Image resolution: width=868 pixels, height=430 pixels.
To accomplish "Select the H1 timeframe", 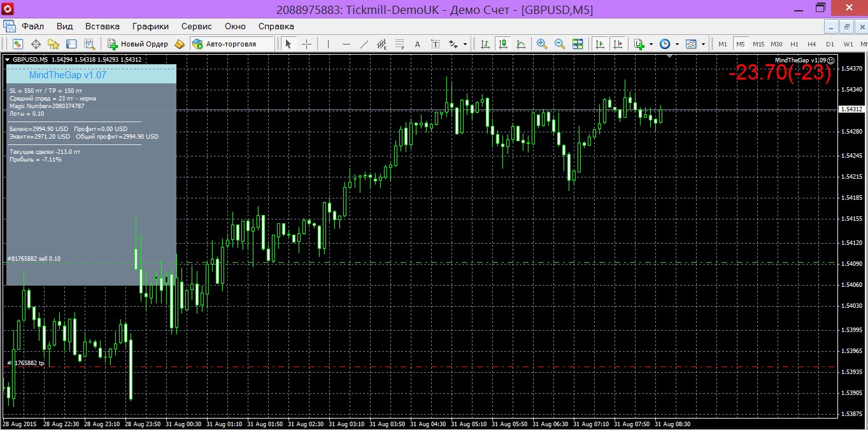I will 794,44.
